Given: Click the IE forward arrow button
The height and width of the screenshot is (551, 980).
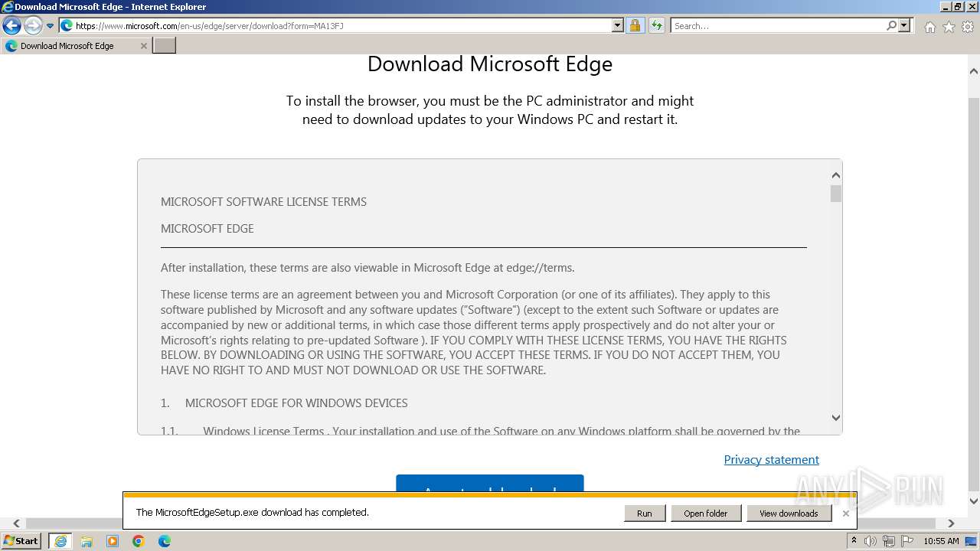Looking at the screenshot, I should [33, 26].
